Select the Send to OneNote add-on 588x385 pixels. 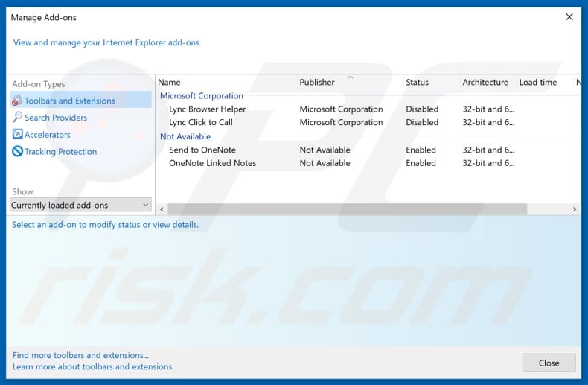202,150
